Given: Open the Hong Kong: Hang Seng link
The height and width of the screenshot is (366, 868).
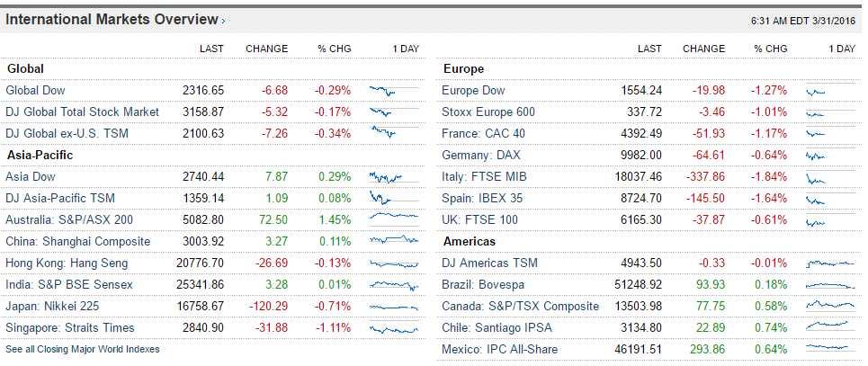Looking at the screenshot, I should point(67,263).
